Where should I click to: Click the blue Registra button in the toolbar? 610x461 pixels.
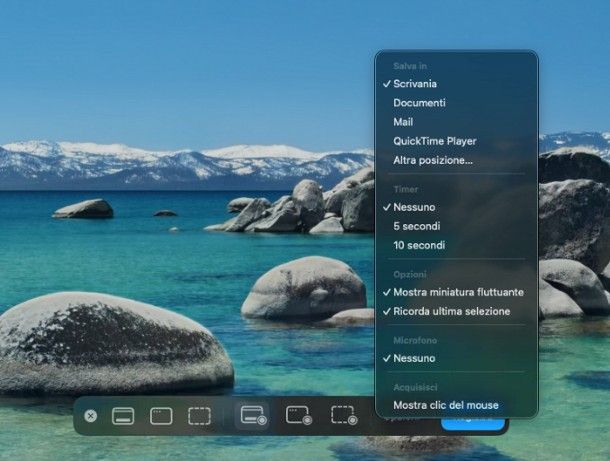click(473, 423)
